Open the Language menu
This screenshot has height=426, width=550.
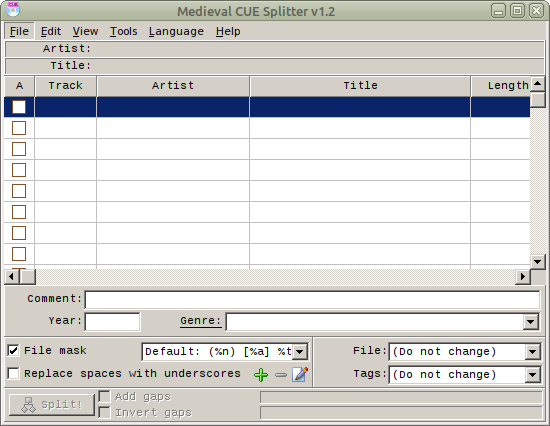[x=176, y=31]
